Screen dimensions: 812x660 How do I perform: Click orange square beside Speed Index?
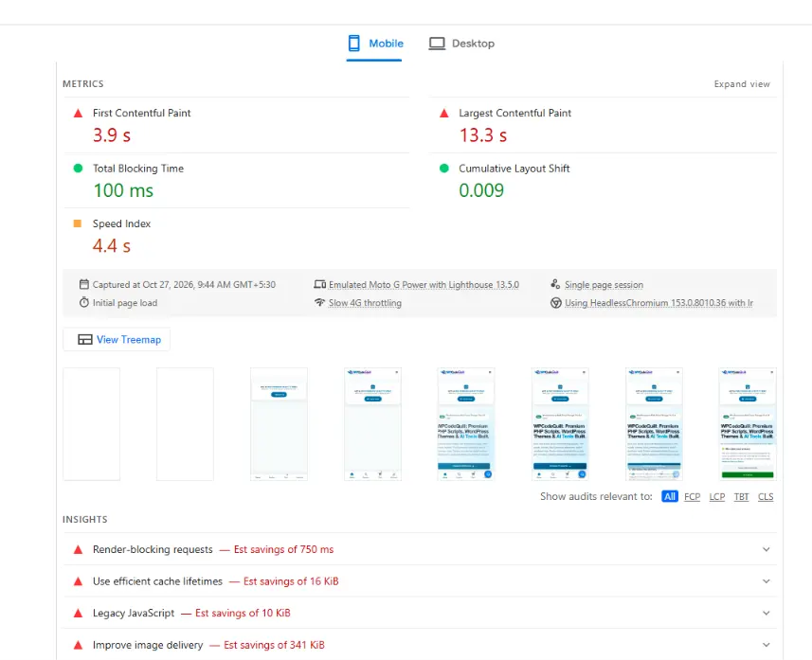tap(78, 223)
